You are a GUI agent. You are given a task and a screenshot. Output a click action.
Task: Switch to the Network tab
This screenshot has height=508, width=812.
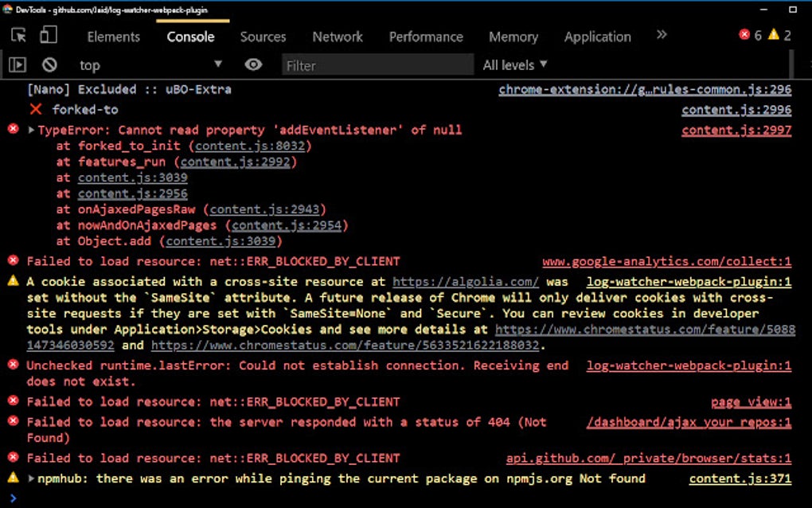point(337,37)
